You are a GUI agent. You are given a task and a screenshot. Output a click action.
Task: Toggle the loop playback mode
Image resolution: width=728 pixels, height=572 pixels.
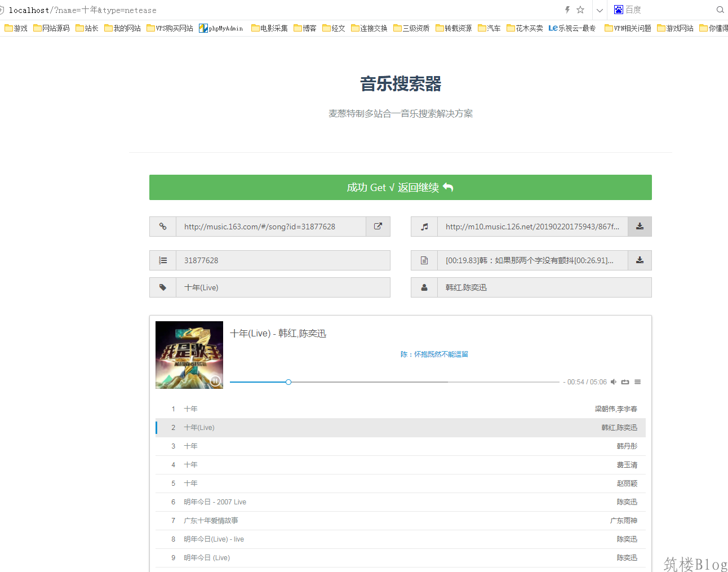click(x=625, y=382)
